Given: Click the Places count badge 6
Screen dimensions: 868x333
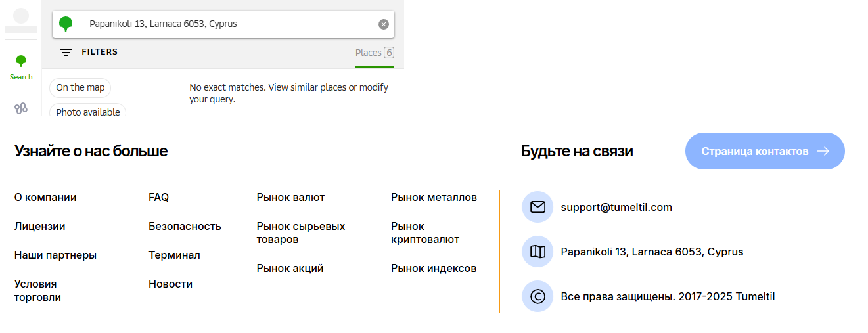Looking at the screenshot, I should pos(389,53).
